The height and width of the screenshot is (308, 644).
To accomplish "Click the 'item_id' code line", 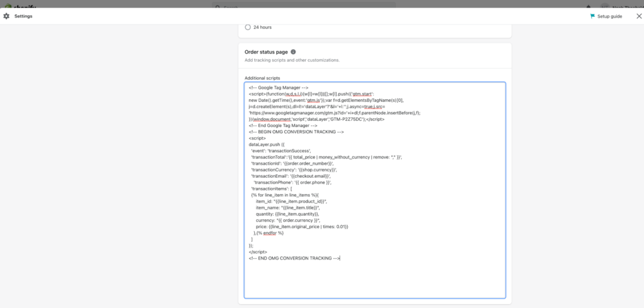I will [291, 201].
